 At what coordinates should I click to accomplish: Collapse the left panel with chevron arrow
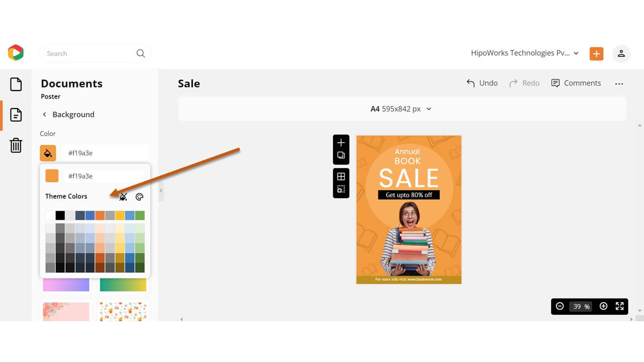pos(160,191)
